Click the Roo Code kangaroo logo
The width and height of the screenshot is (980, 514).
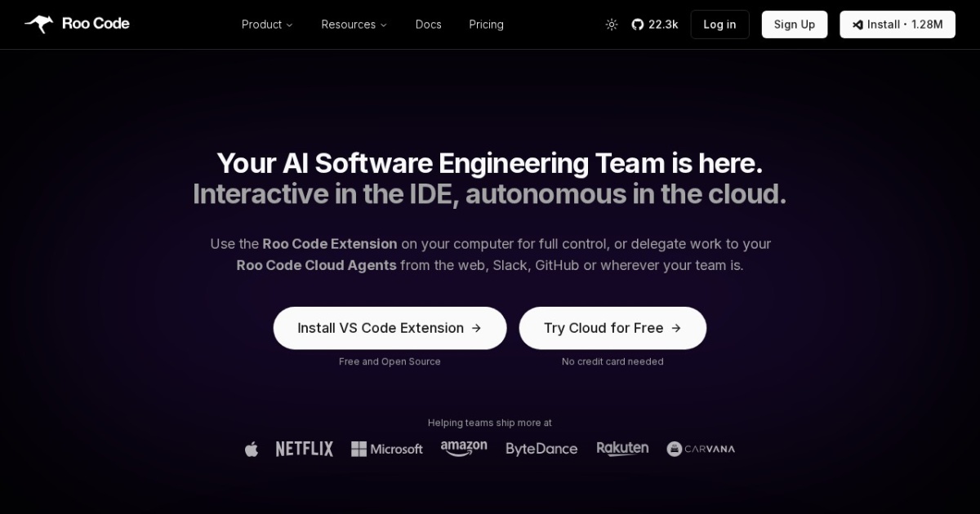point(37,24)
